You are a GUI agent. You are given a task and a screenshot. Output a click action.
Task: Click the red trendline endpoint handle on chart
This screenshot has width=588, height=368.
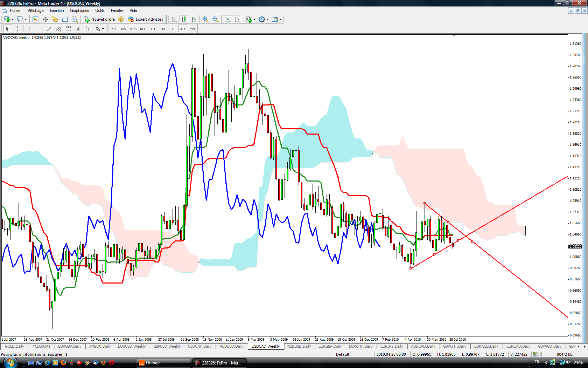pos(425,203)
